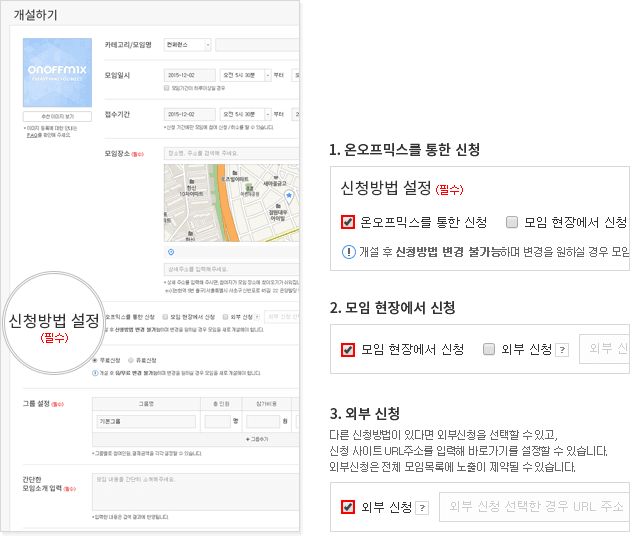Click the '2. 모임 현장에서 신청' heading

tap(393, 308)
